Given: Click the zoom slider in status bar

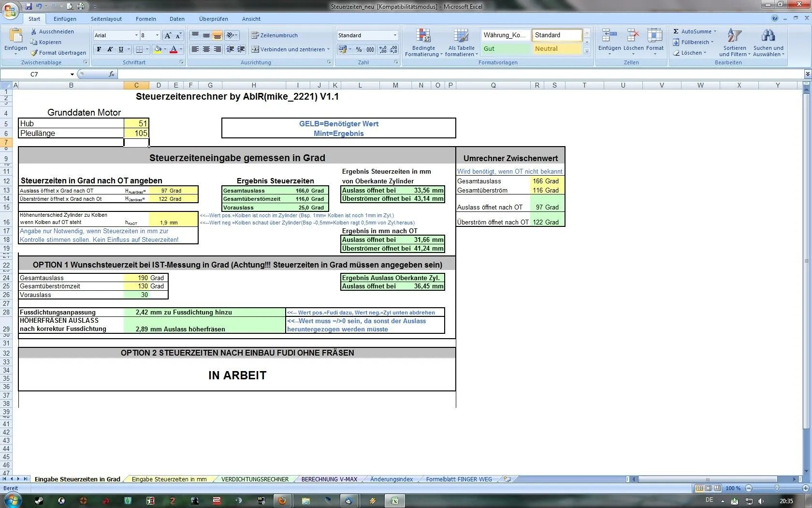Looking at the screenshot, I should (776, 488).
